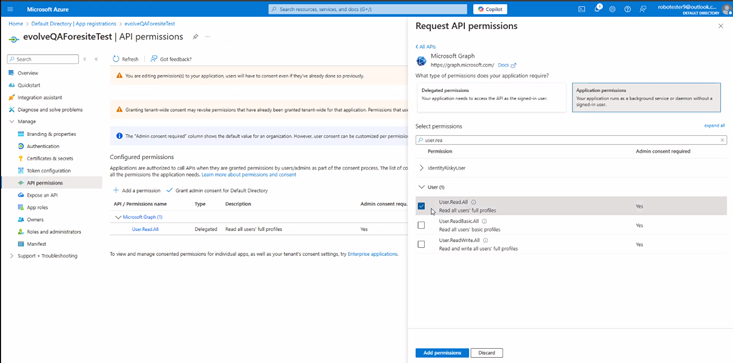Collapse the Manage section in sidebar
The width and height of the screenshot is (733, 363).
pos(12,121)
